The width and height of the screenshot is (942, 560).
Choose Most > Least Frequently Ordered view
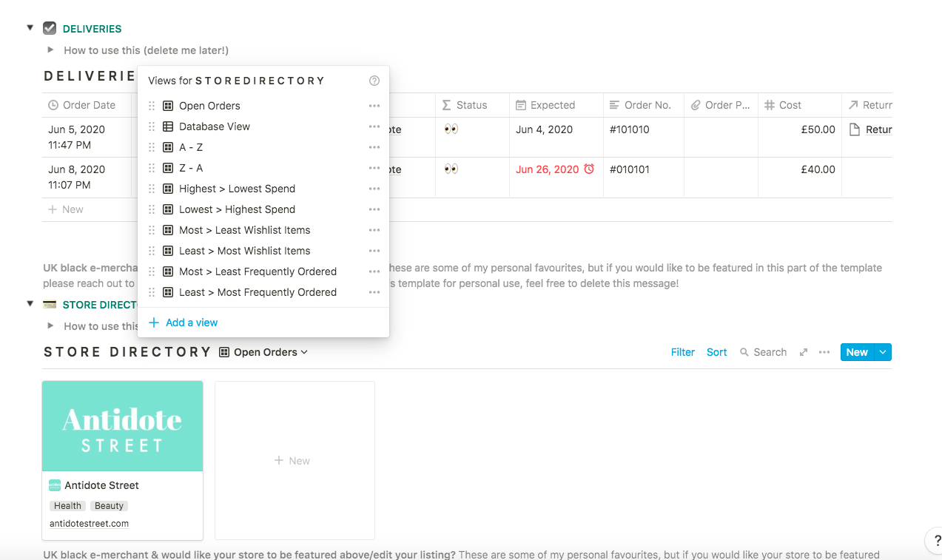(x=258, y=271)
